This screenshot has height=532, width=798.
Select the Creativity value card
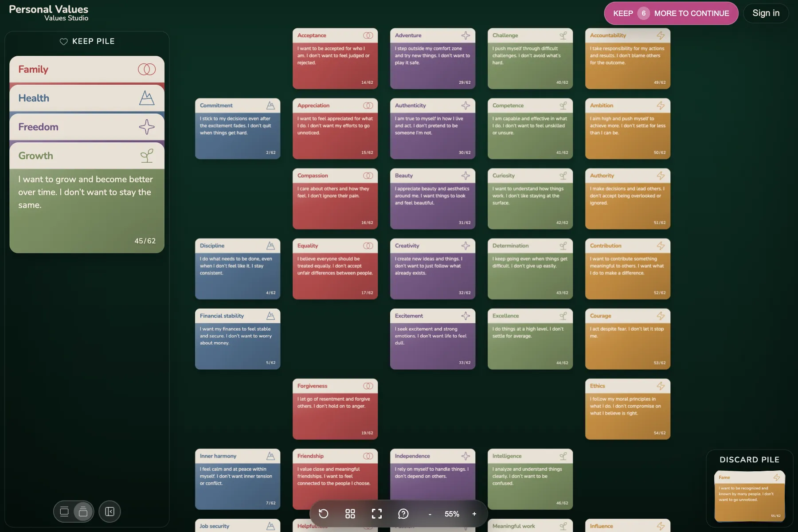point(433,269)
